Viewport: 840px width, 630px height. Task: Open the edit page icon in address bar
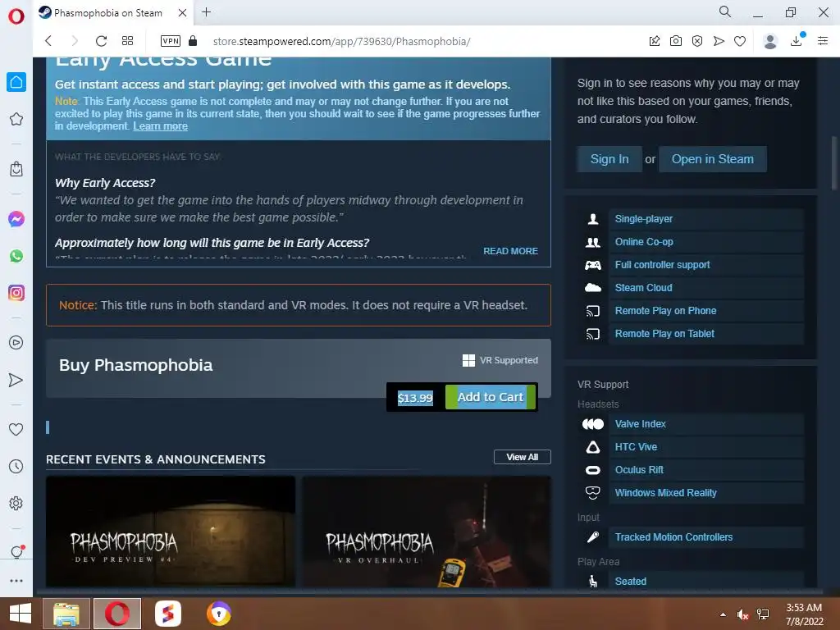[655, 41]
